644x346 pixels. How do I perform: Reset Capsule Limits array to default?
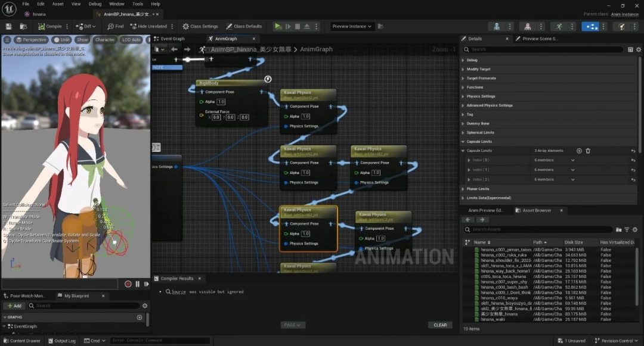pyautogui.click(x=633, y=151)
